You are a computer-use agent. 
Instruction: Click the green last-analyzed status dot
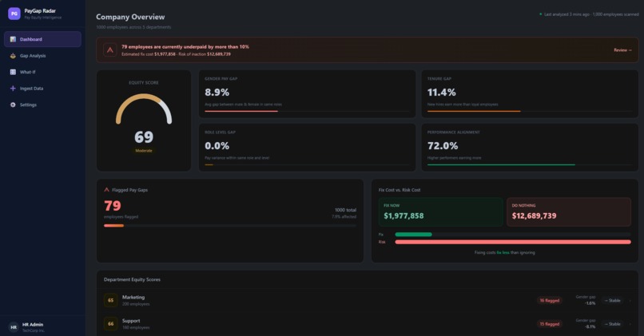point(540,14)
